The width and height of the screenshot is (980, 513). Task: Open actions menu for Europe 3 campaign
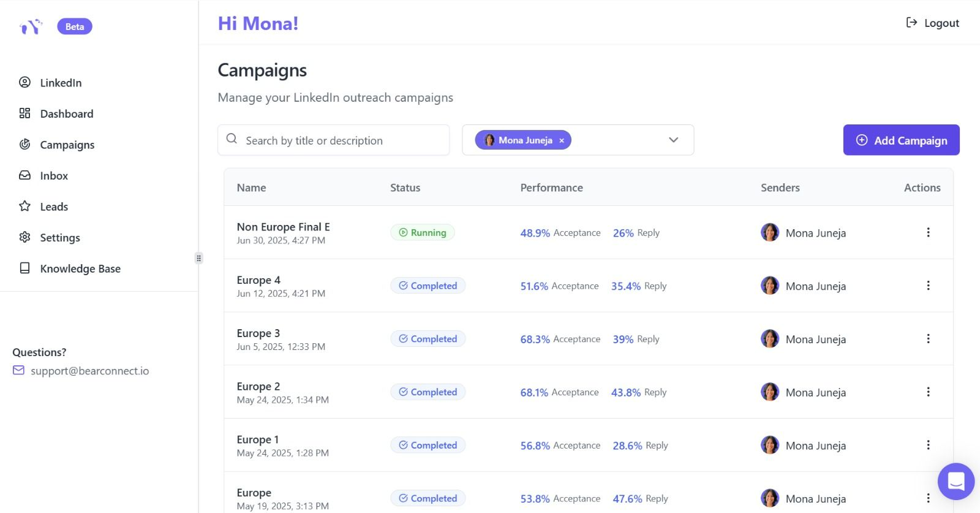pos(928,339)
